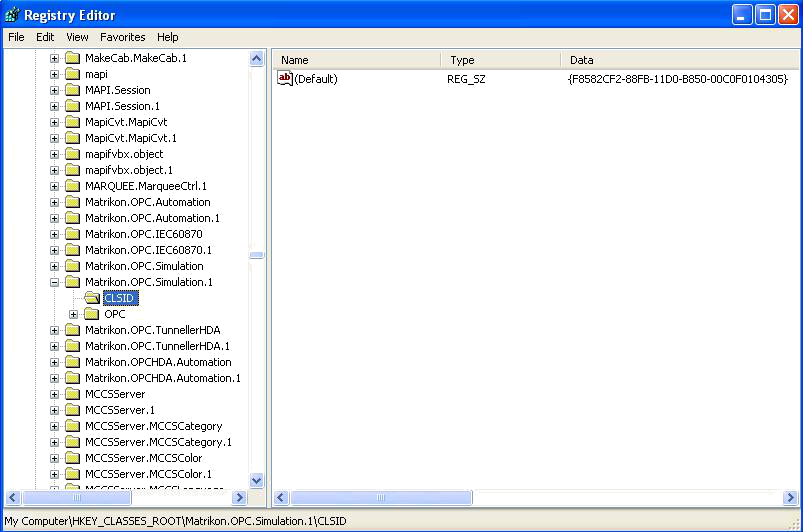Image resolution: width=803 pixels, height=532 pixels.
Task: Expand the MCCSServer.1 key
Action: (x=54, y=410)
